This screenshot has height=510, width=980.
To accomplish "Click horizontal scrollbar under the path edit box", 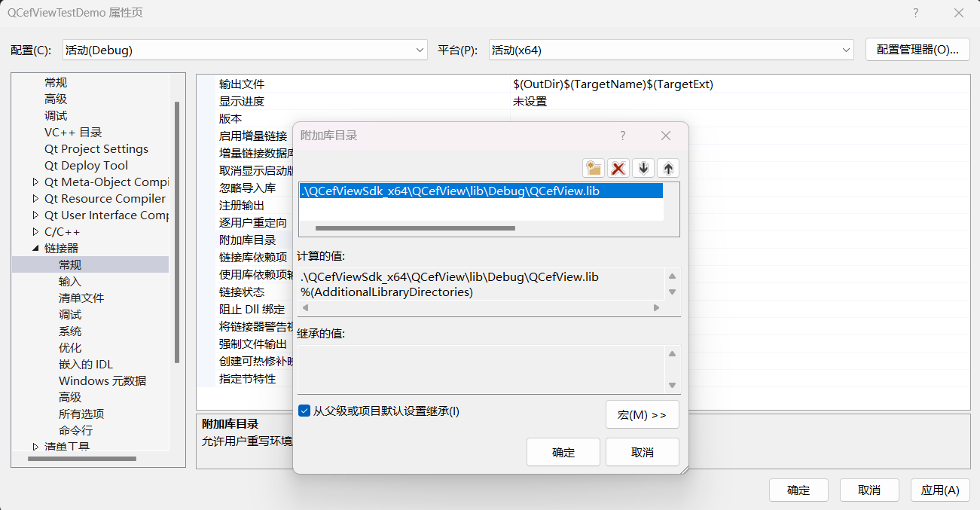I will pos(415,228).
